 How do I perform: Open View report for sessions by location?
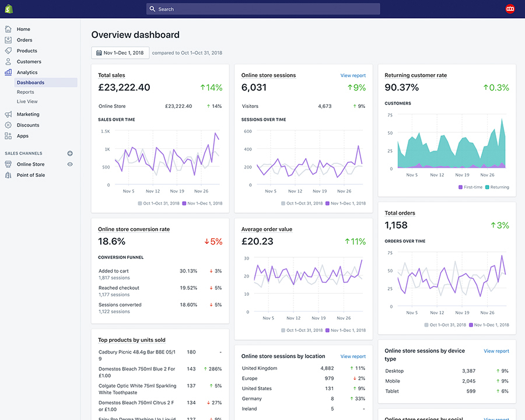[x=353, y=356]
